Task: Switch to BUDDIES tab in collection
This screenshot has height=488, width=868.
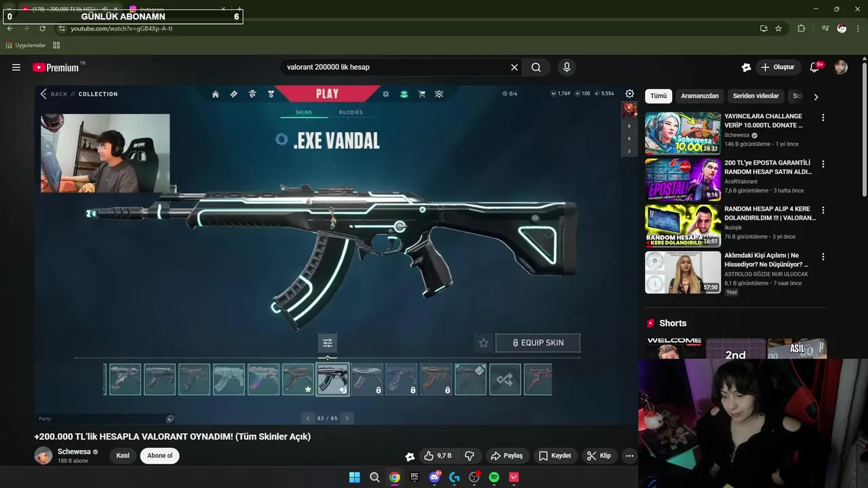Action: pos(351,113)
